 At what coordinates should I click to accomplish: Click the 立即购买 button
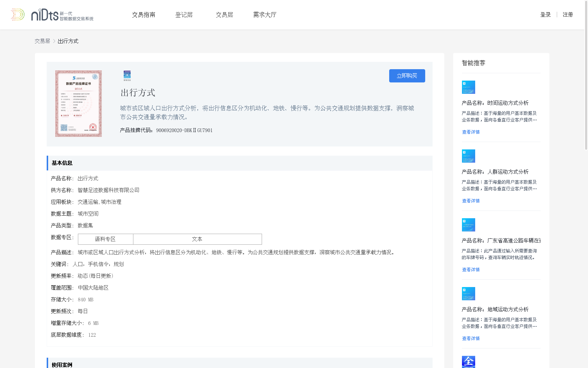407,76
